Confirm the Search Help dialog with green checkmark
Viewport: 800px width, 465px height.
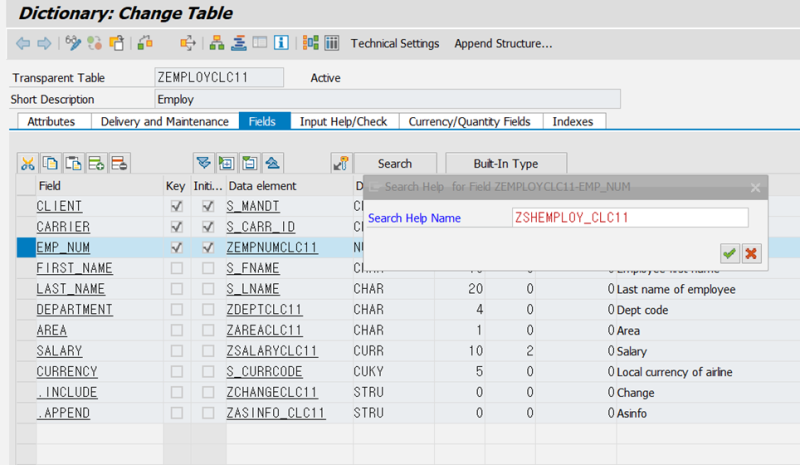(729, 253)
